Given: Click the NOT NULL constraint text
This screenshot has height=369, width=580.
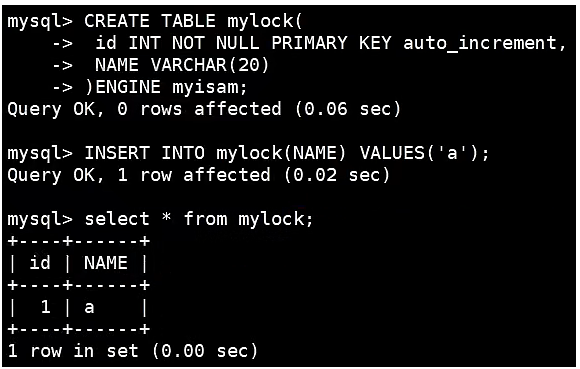Looking at the screenshot, I should [x=215, y=43].
